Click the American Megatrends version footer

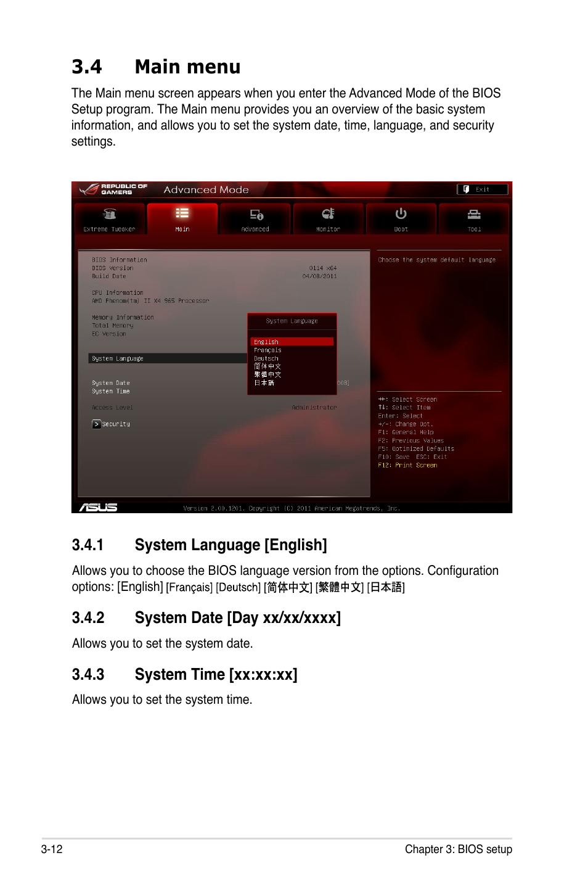click(292, 508)
